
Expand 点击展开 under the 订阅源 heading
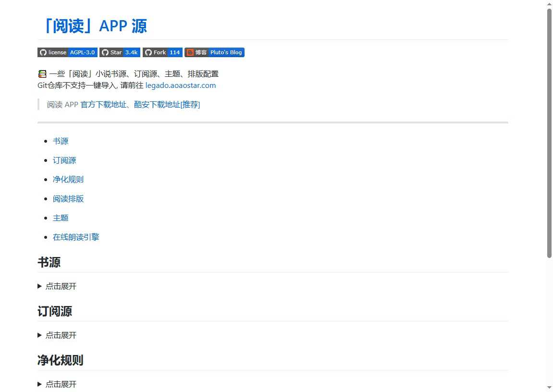click(x=57, y=335)
